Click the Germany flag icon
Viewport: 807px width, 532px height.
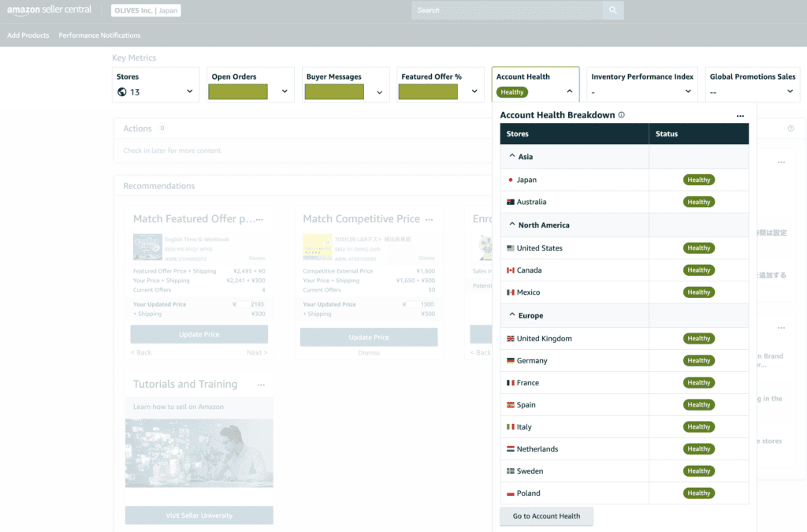[511, 361]
